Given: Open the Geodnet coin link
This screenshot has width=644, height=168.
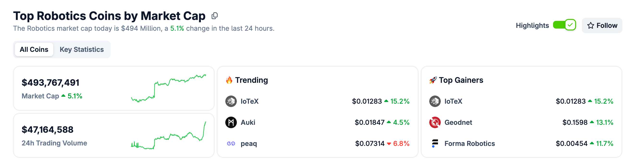Looking at the screenshot, I should 458,122.
